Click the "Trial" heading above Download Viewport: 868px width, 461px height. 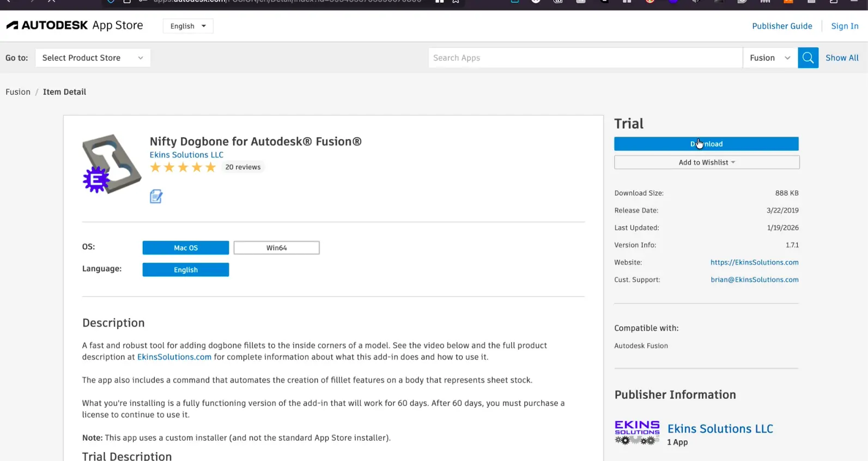(x=629, y=124)
